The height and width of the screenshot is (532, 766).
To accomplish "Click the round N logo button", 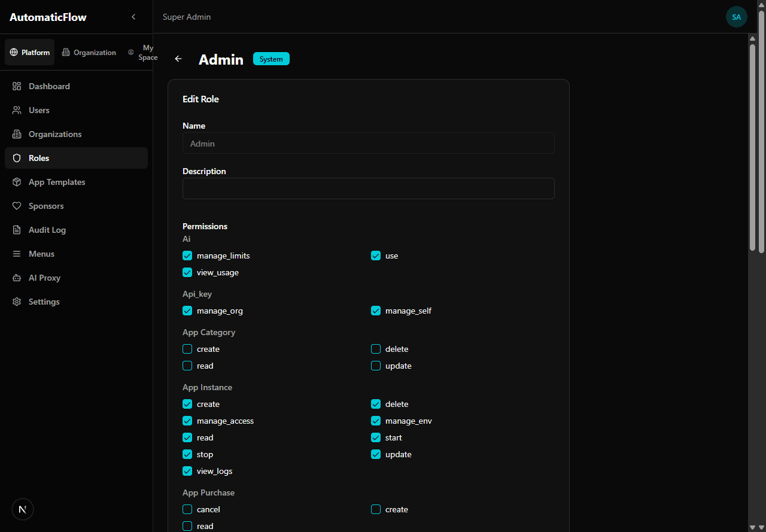I will coord(23,509).
